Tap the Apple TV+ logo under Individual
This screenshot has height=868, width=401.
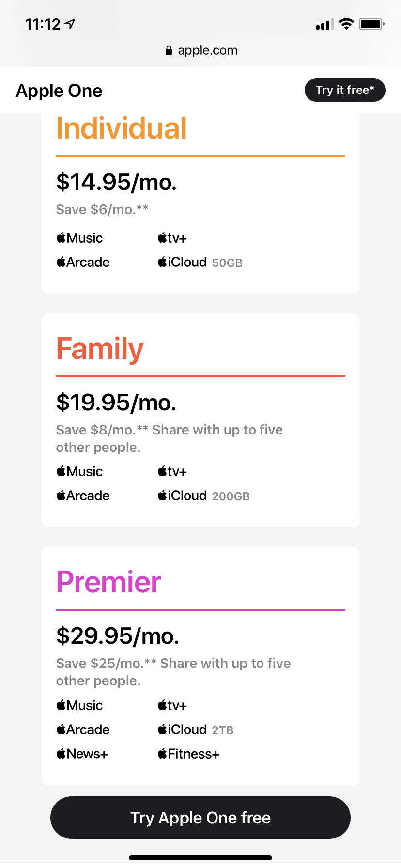(x=172, y=238)
